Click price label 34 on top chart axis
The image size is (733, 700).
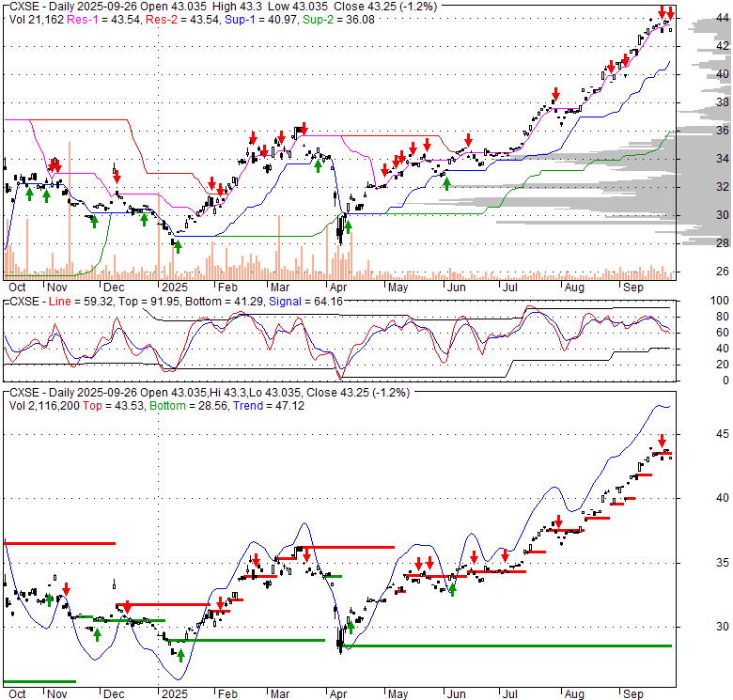pyautogui.click(x=723, y=159)
